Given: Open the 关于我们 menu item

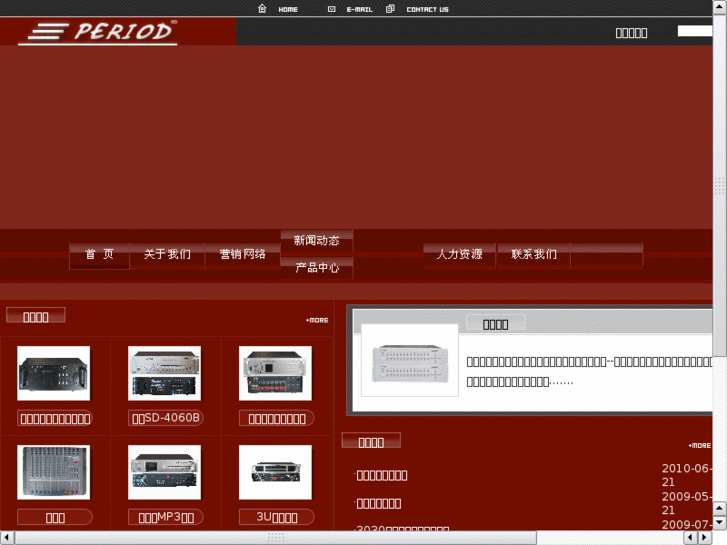Looking at the screenshot, I should pyautogui.click(x=167, y=254).
